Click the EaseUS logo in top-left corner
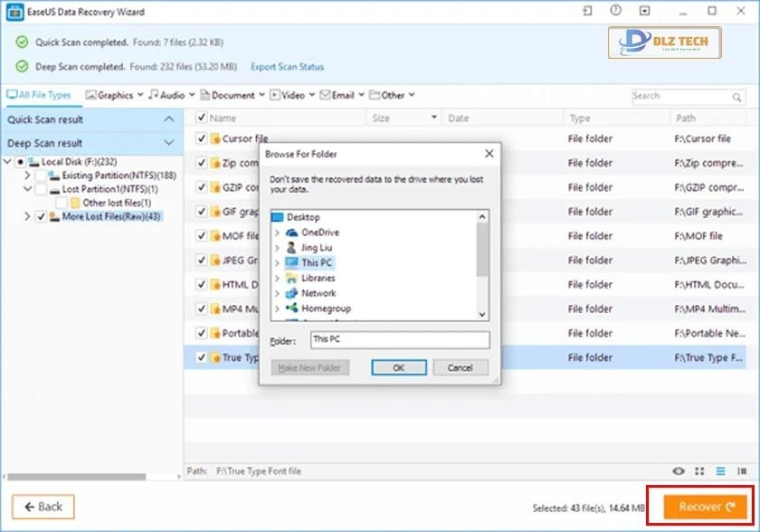This screenshot has height=532, width=760. (x=13, y=11)
